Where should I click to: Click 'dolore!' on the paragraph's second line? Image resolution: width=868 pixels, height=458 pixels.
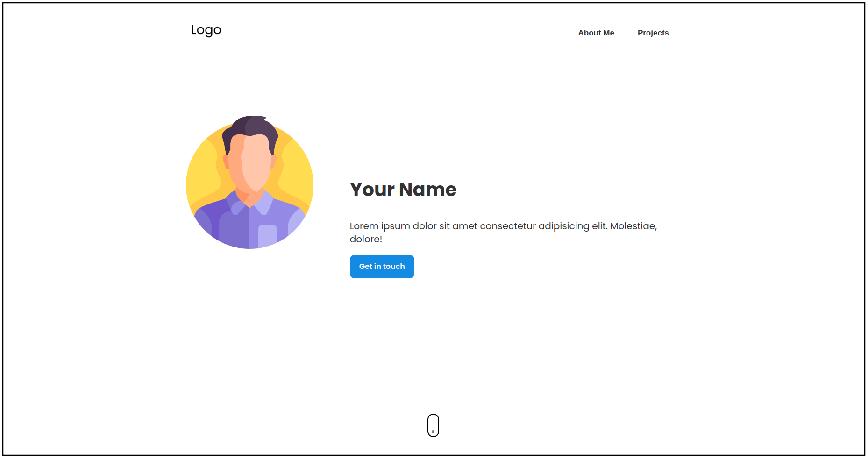click(x=366, y=239)
